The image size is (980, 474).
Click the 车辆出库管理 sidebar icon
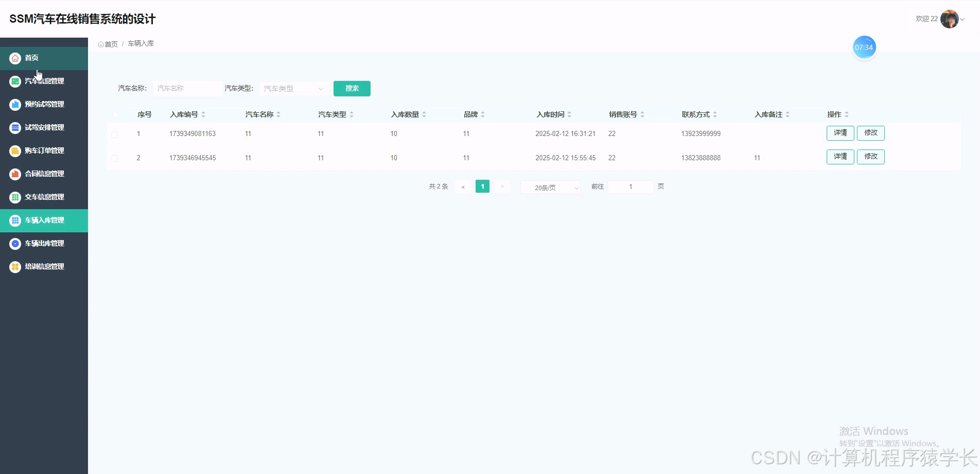tap(15, 244)
